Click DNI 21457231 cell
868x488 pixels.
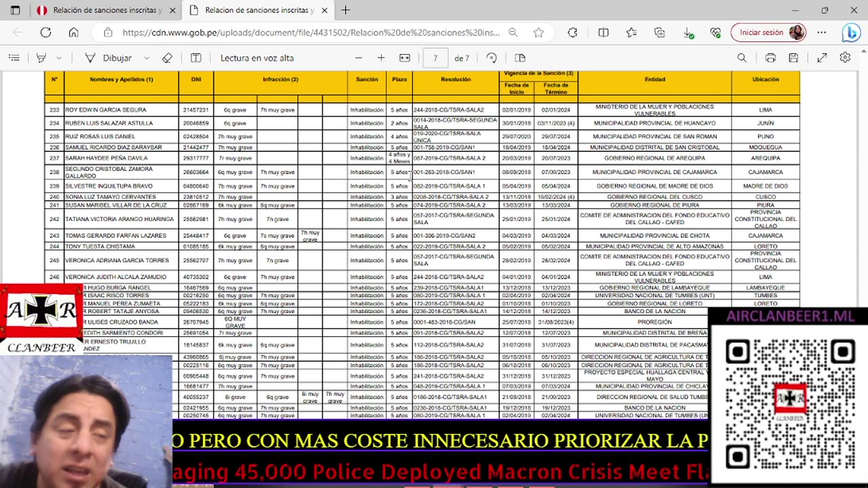pos(196,110)
